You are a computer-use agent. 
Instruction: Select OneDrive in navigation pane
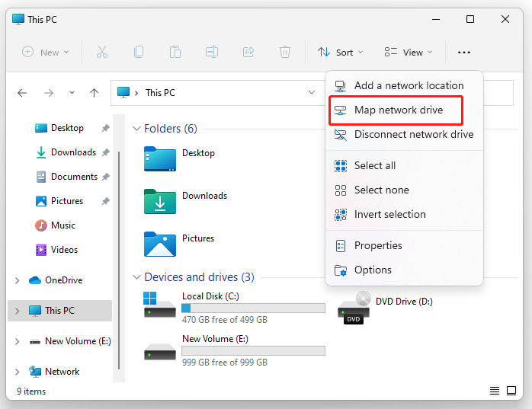[60, 280]
